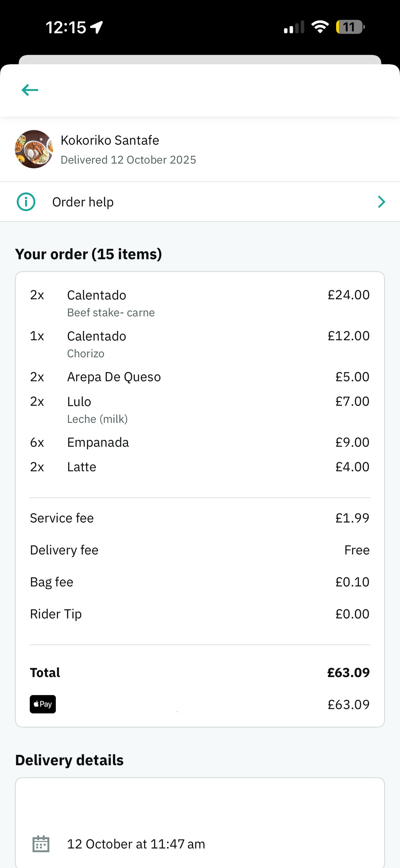This screenshot has height=868, width=400.
Task: Open Kokoriko Santafe restaurant thumbnail
Action: click(x=34, y=149)
